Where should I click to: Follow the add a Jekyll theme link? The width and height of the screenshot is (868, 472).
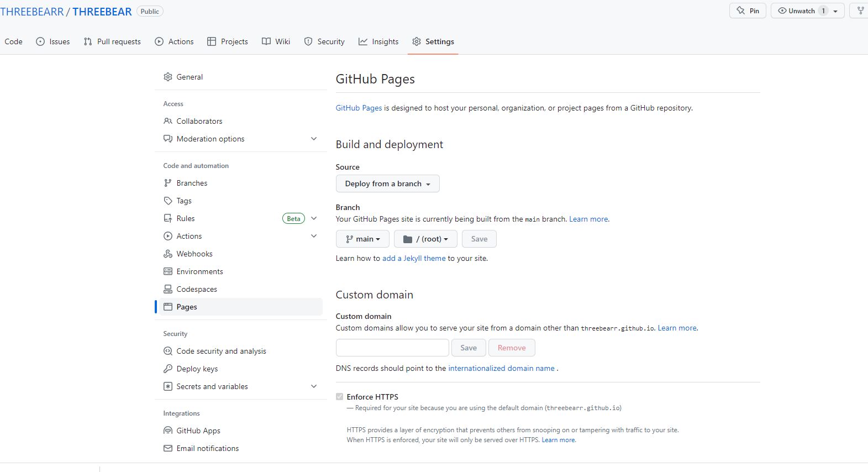[x=414, y=258]
